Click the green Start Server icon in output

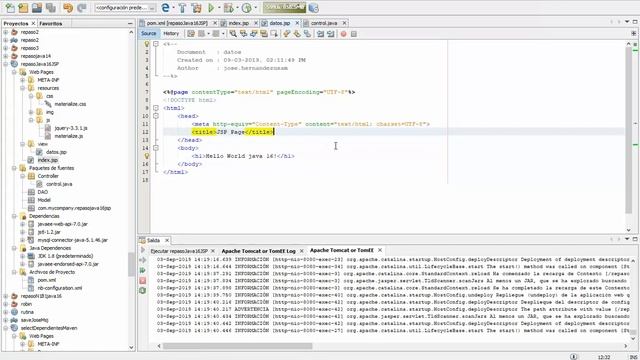[x=142, y=270]
